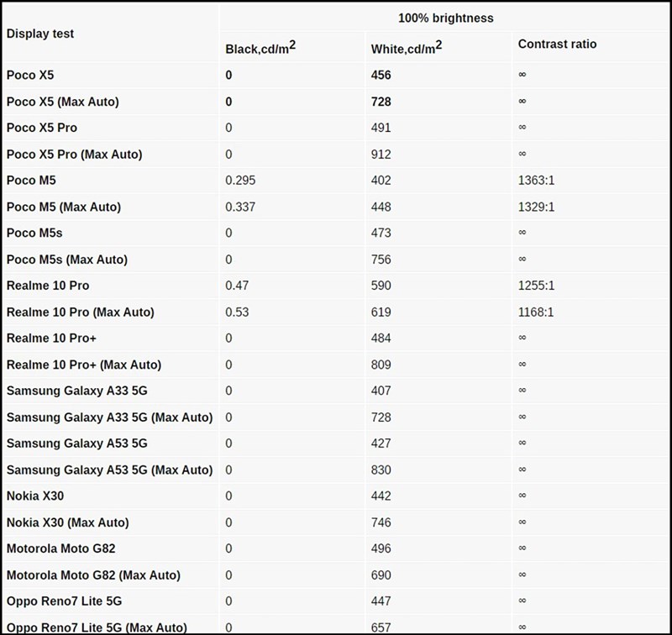Select the Realme 10 Pro (Max Auto) 1168:1 ratio
Viewport: 672px width, 635px height.
tap(536, 312)
